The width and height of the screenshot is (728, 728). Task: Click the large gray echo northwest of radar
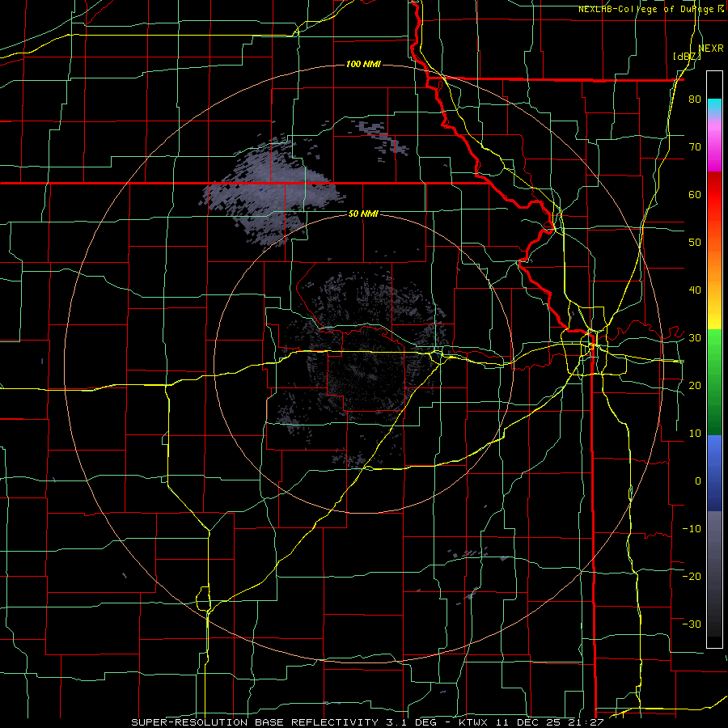coord(273,190)
